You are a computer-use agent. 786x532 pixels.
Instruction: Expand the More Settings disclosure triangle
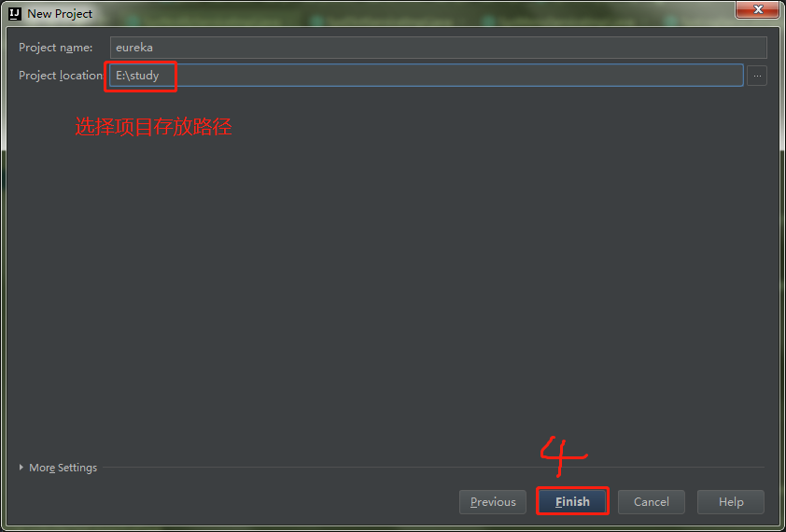click(21, 468)
